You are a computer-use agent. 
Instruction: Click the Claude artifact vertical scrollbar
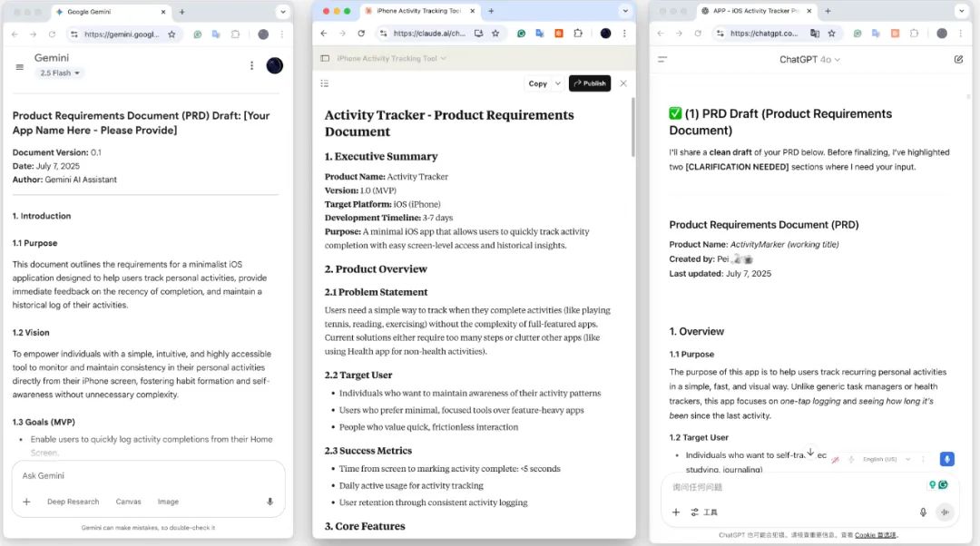(632, 126)
